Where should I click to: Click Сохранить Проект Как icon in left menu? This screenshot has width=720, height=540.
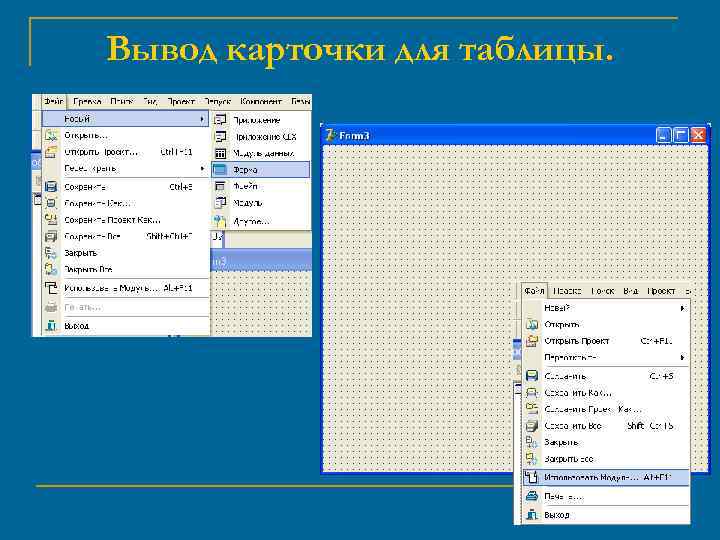click(x=51, y=219)
